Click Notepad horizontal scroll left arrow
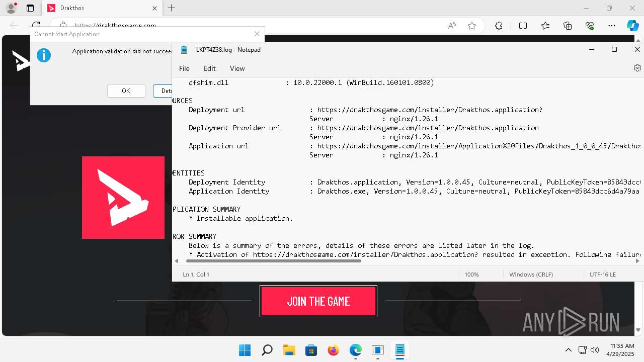644x362 pixels. click(x=177, y=261)
